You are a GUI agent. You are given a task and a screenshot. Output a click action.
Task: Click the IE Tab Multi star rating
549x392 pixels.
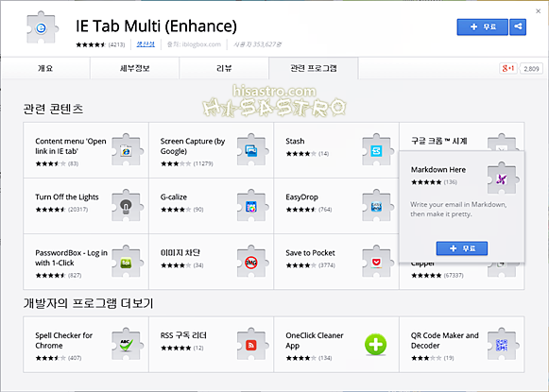click(x=91, y=44)
